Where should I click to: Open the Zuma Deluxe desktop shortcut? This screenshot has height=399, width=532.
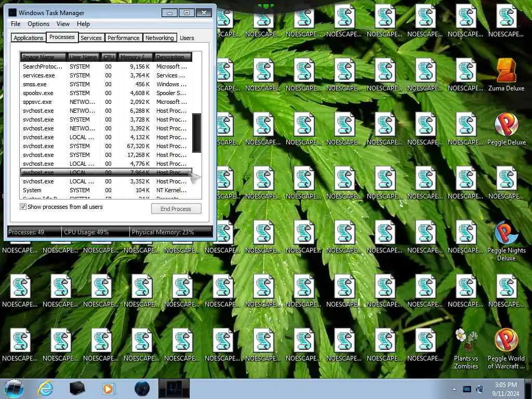(x=506, y=75)
